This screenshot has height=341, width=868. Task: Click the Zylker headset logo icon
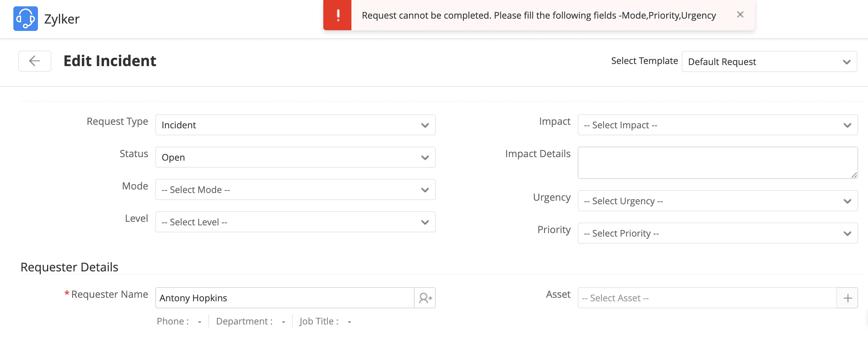(26, 19)
